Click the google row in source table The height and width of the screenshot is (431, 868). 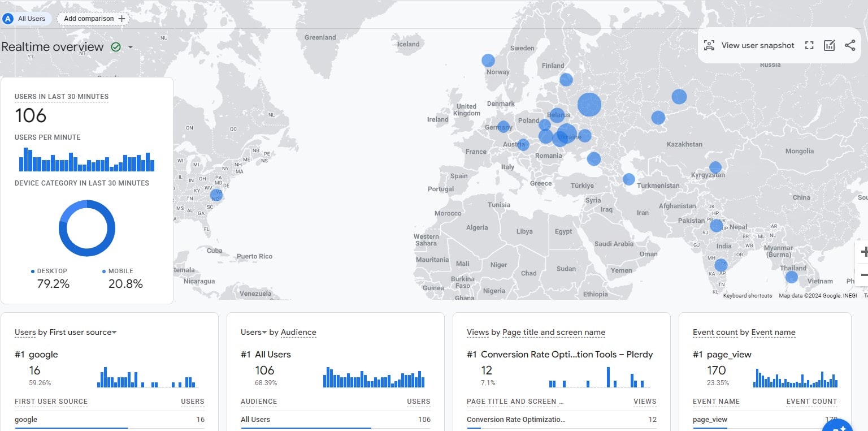26,420
